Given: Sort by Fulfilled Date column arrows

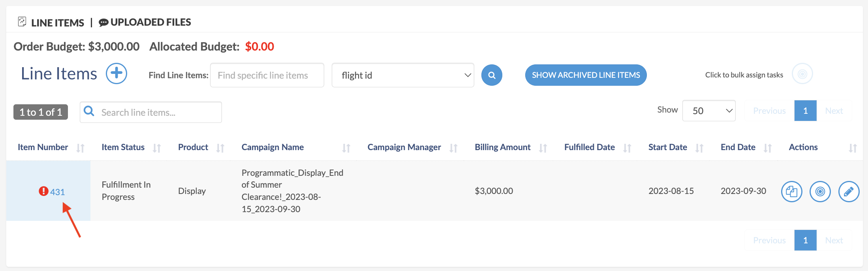Looking at the screenshot, I should click(627, 148).
